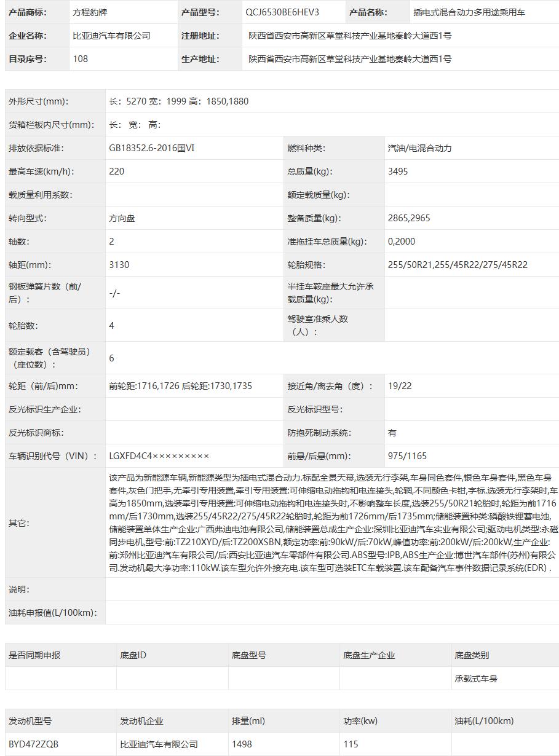The image size is (559, 756).
Task: Click the 外形尺寸(mm) label
Action: tap(39, 101)
